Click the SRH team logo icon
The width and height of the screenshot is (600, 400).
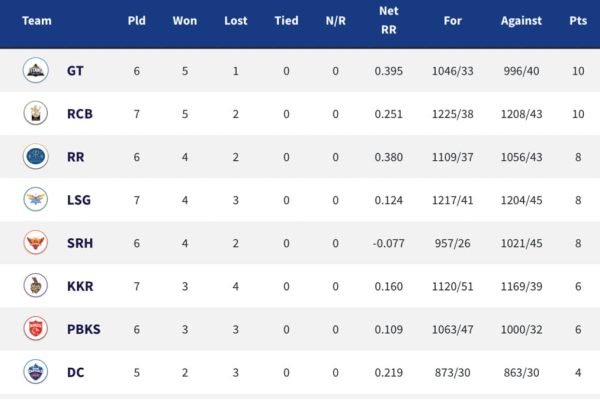click(36, 243)
